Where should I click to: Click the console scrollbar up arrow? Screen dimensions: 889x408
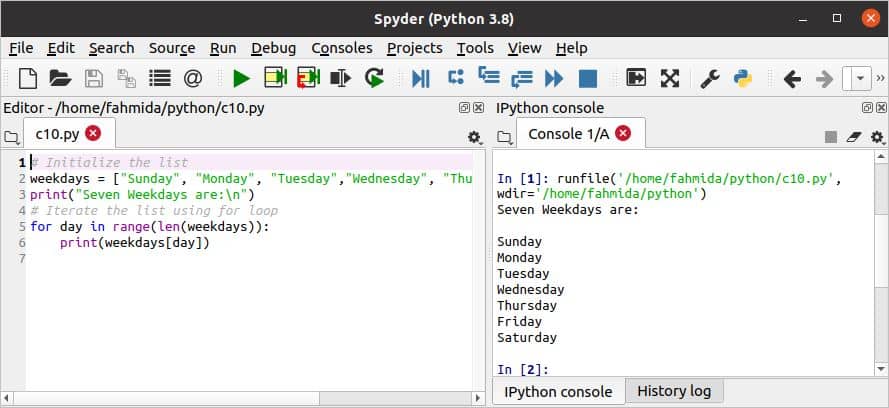[x=881, y=156]
